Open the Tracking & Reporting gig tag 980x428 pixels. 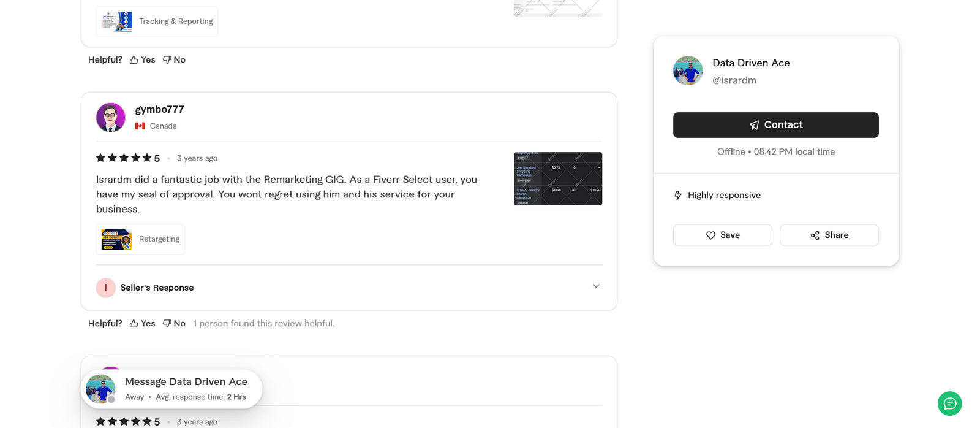pos(156,21)
